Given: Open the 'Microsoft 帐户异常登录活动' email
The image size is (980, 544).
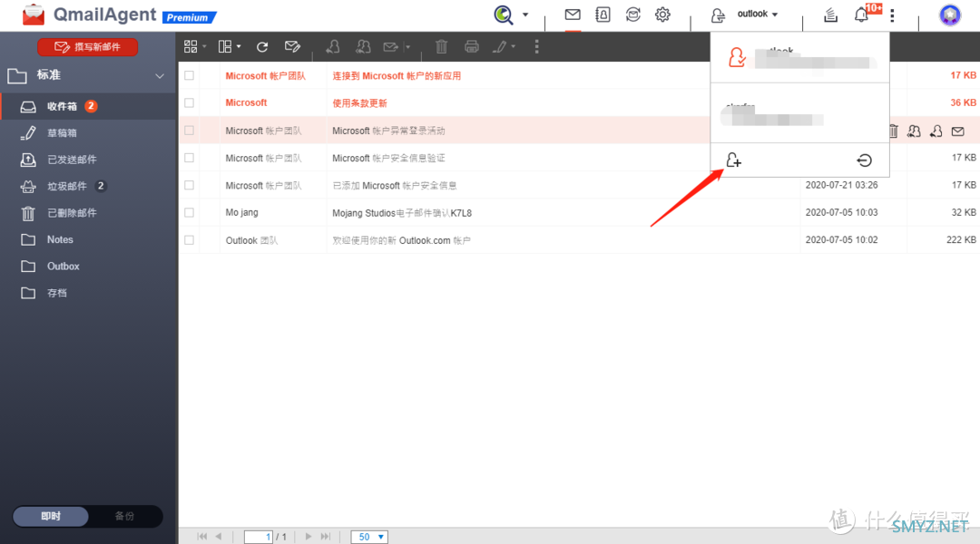Looking at the screenshot, I should pyautogui.click(x=388, y=131).
